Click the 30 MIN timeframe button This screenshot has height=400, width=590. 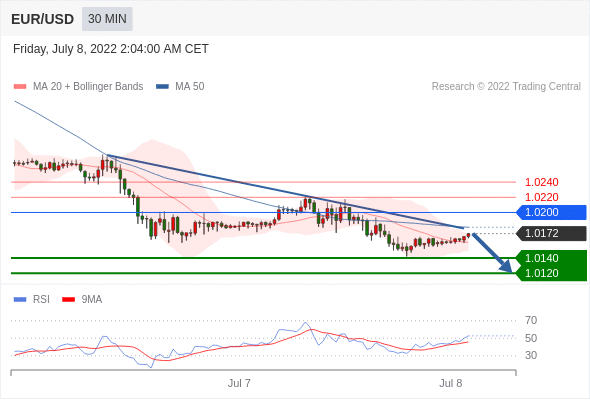[107, 19]
